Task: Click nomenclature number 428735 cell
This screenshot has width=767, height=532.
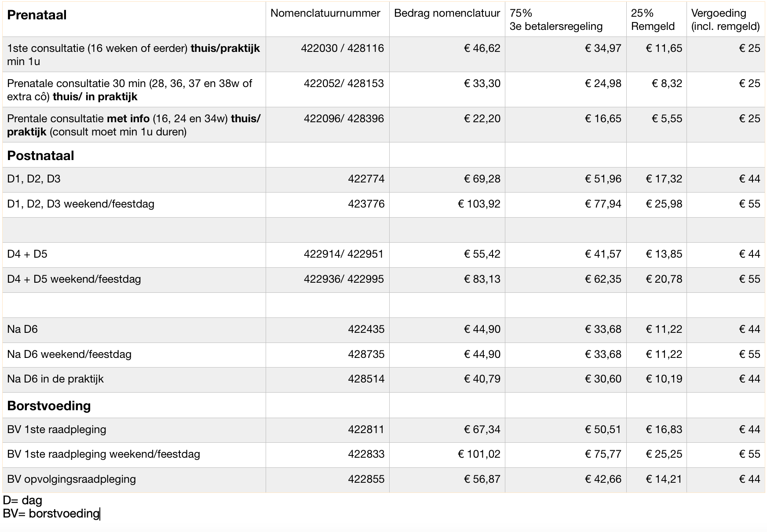Action: pyautogui.click(x=366, y=354)
